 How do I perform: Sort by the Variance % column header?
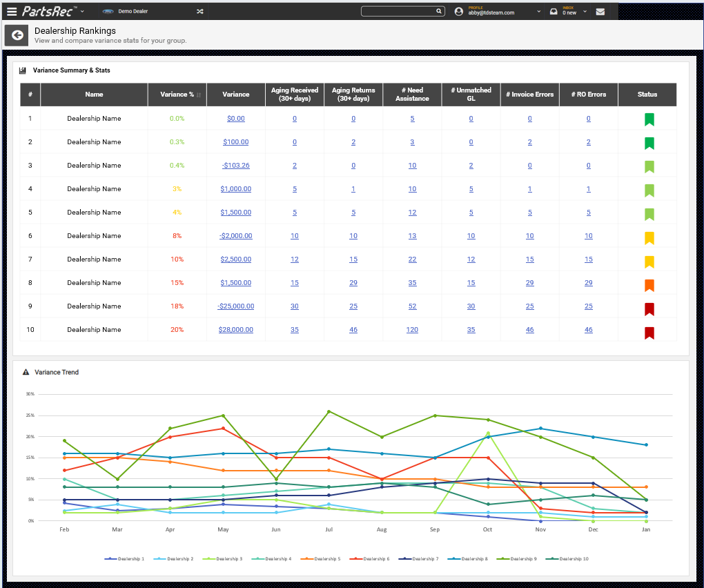click(x=177, y=95)
